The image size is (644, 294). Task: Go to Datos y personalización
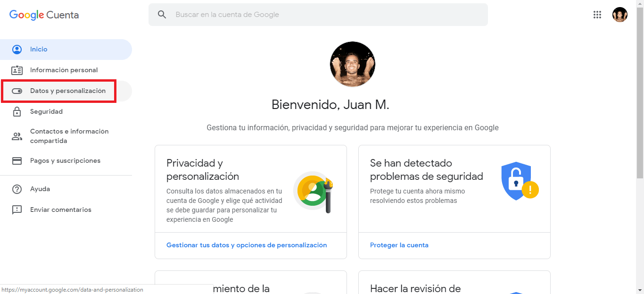66,91
